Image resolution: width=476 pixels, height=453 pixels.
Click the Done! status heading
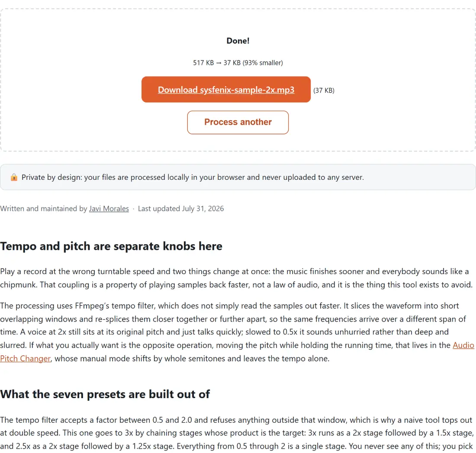[x=238, y=41]
